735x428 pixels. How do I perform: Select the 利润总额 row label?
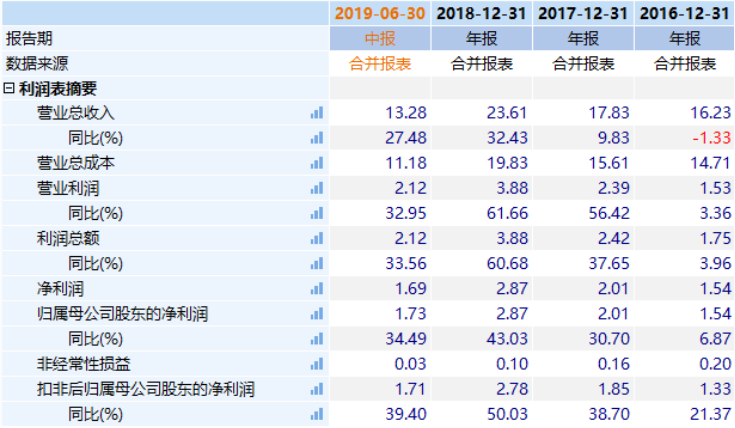pos(68,239)
